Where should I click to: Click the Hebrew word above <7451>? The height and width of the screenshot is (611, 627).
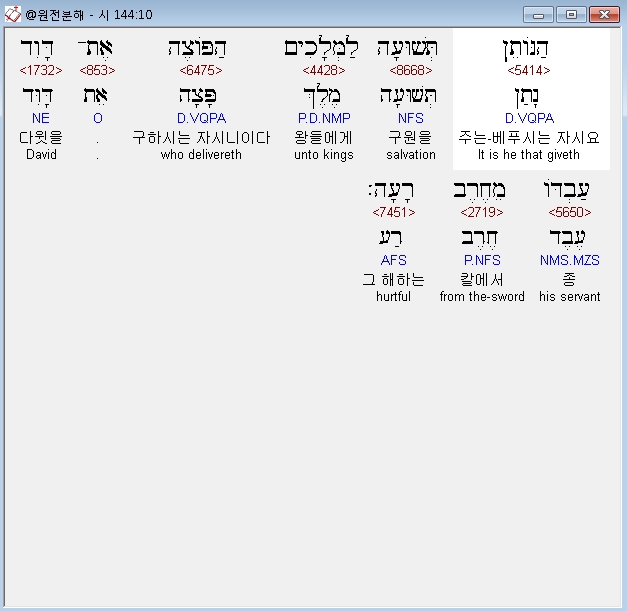pos(391,191)
